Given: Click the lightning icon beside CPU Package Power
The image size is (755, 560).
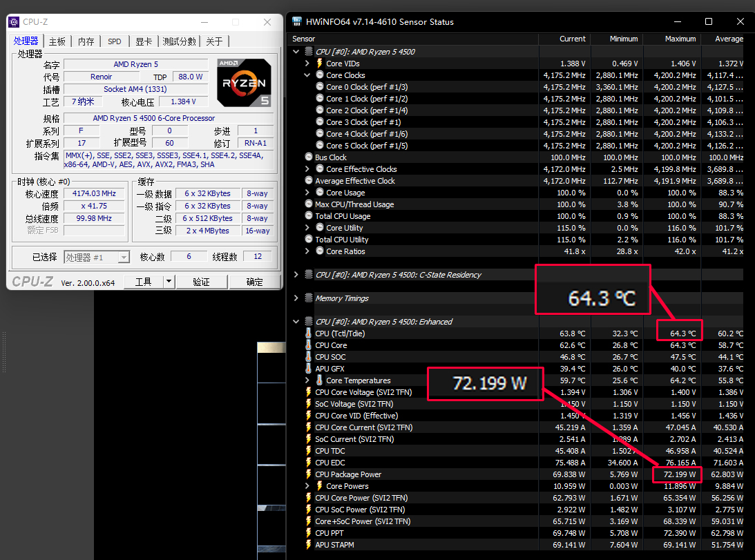Looking at the screenshot, I should coord(309,474).
